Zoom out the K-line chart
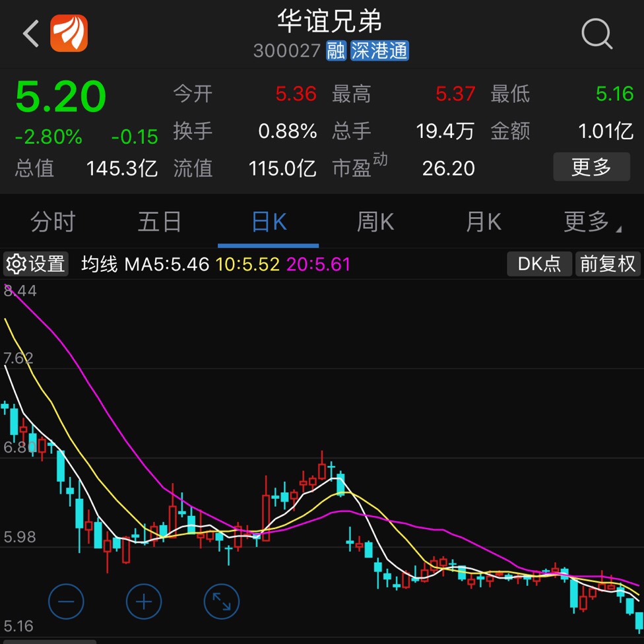 click(x=66, y=601)
